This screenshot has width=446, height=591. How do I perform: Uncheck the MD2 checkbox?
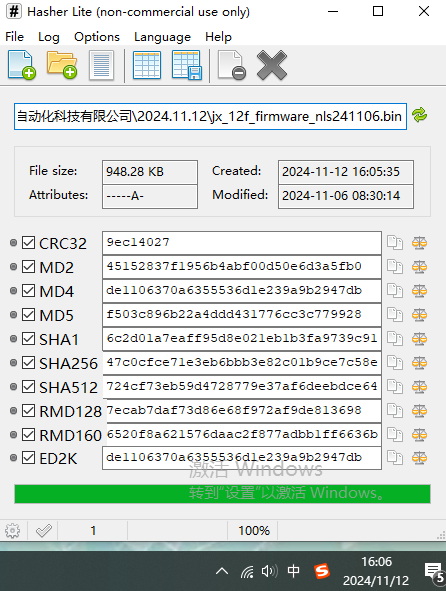click(28, 267)
